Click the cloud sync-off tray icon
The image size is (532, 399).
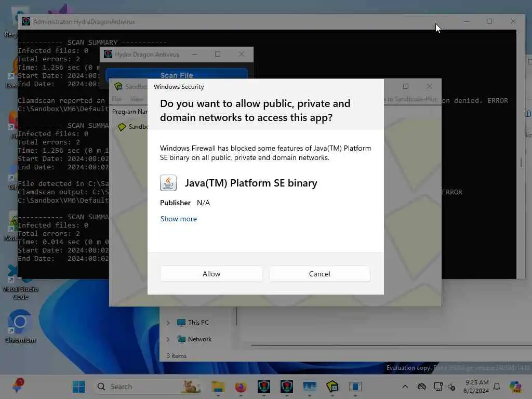point(422,387)
